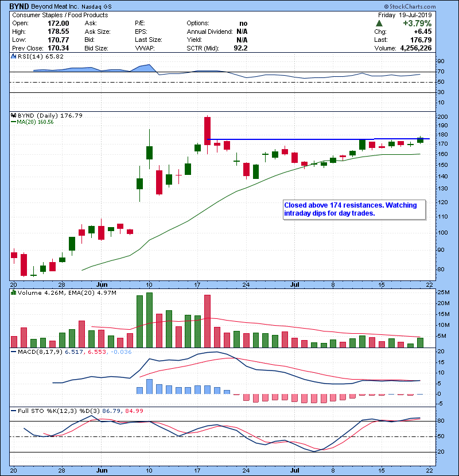Click the tallest red volume bar
Screen dimensions: 459x476
pos(207,321)
